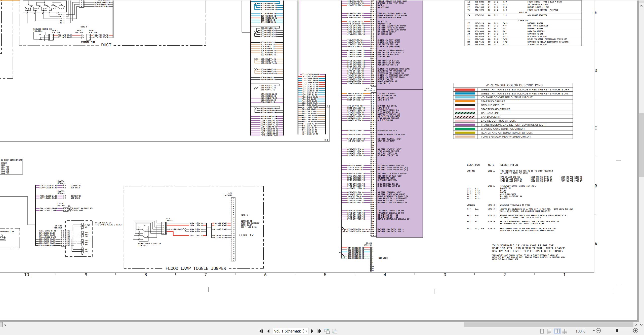This screenshot has height=335, width=644.
Task: Select two-page facing view
Action: [x=557, y=331]
